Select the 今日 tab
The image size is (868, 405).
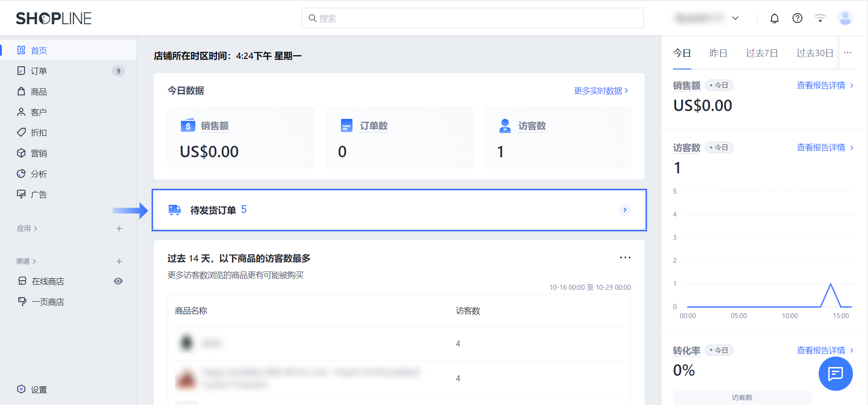pos(682,53)
